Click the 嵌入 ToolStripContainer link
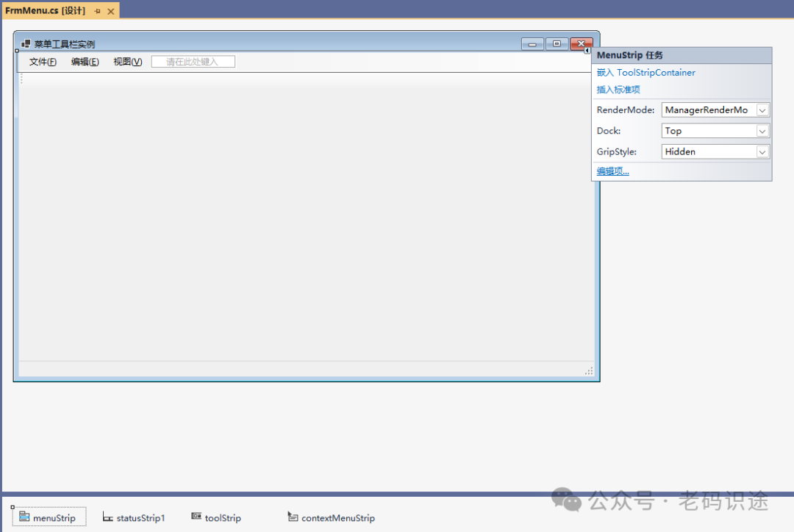Image resolution: width=794 pixels, height=532 pixels. click(x=645, y=73)
